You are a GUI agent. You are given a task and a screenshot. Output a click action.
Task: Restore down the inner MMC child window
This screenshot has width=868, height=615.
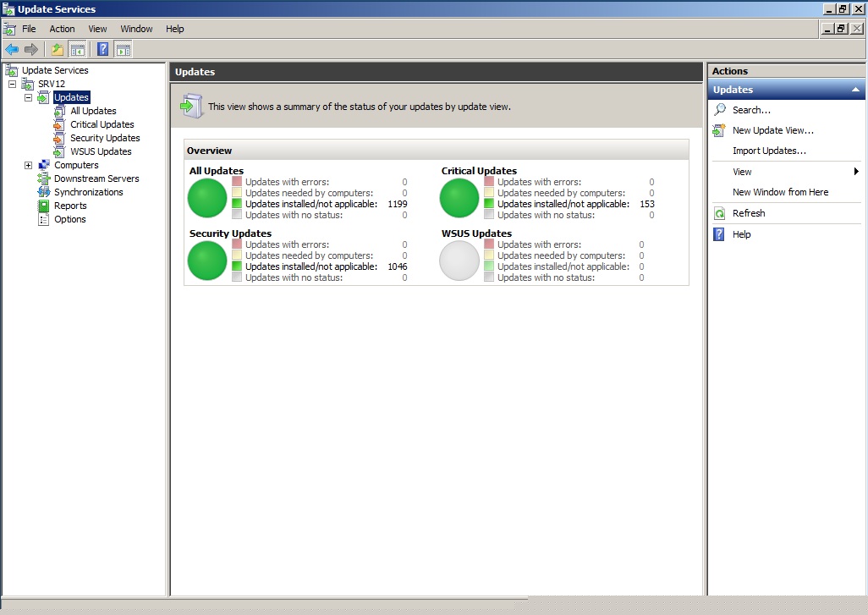point(842,28)
